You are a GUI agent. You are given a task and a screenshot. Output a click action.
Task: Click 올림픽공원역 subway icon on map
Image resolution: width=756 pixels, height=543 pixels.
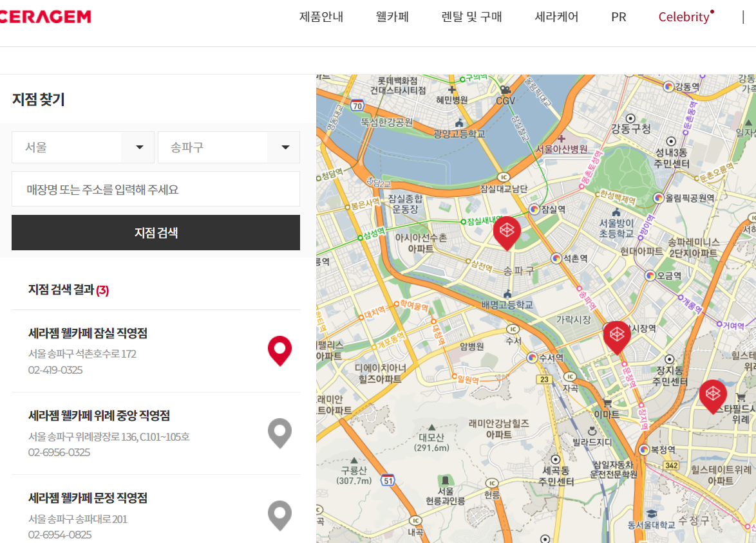[659, 198]
